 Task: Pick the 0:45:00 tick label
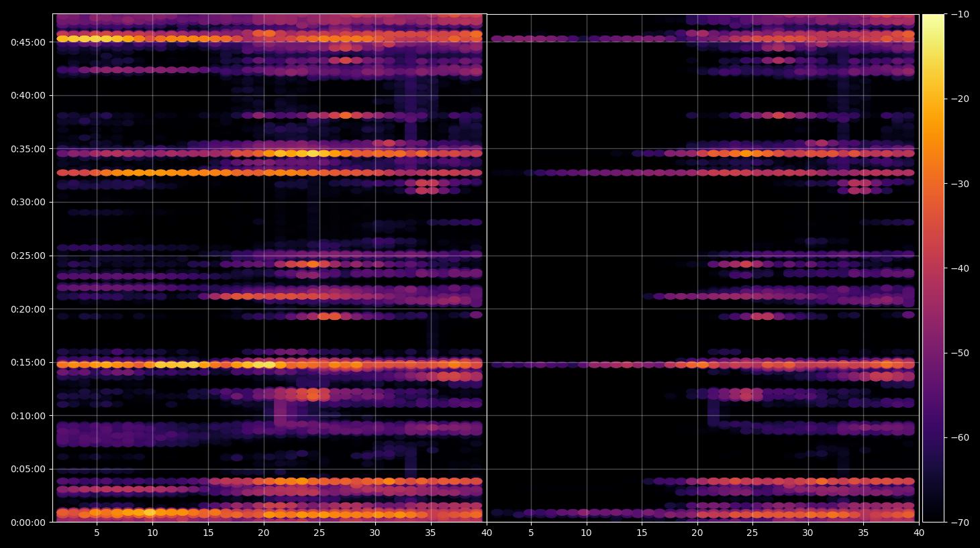tap(28, 42)
